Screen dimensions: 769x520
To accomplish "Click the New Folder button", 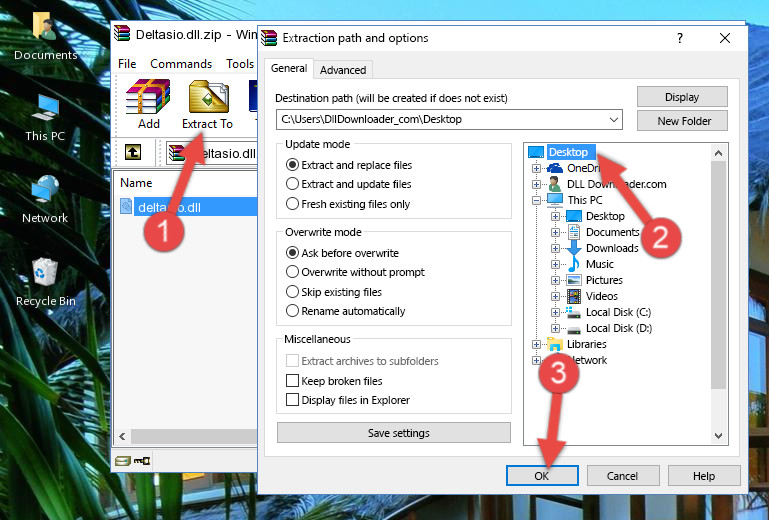I will [x=682, y=121].
